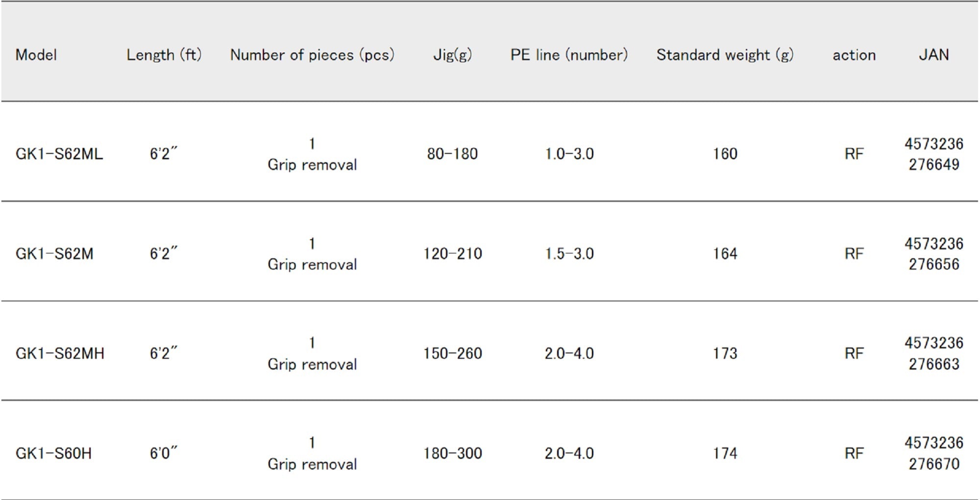The image size is (980, 500).
Task: Click the Model column header
Action: [36, 55]
